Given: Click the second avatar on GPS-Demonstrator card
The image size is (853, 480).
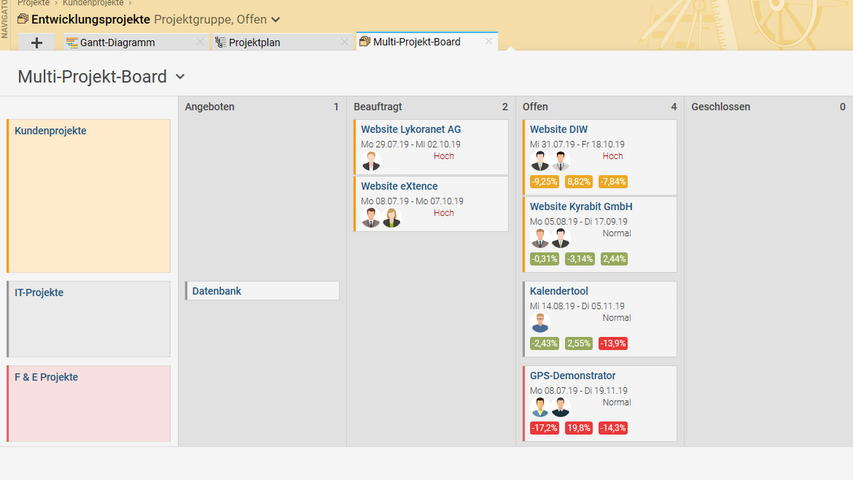Looking at the screenshot, I should point(560,407).
